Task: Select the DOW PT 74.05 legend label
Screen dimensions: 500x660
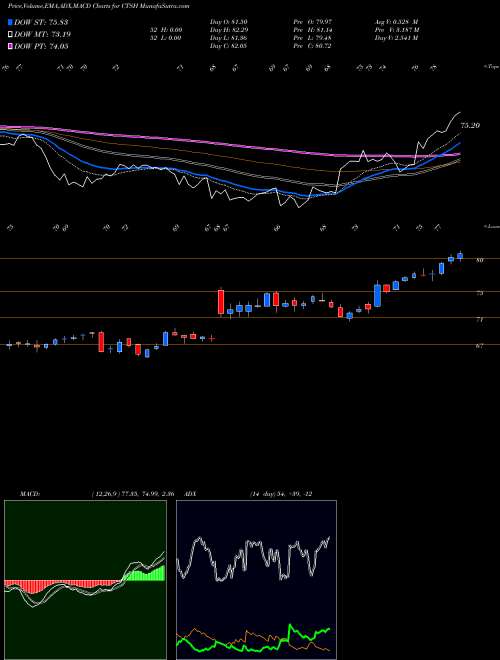Action: pos(41,46)
